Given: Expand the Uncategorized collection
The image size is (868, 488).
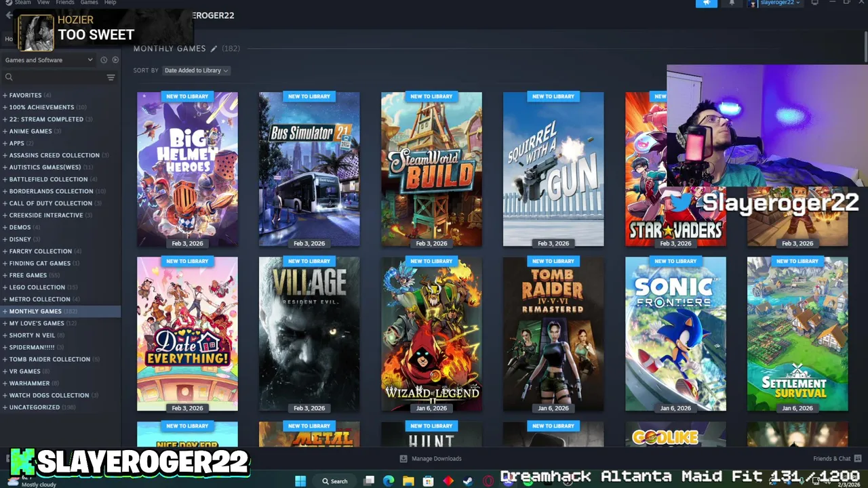Looking at the screenshot, I should (5, 407).
